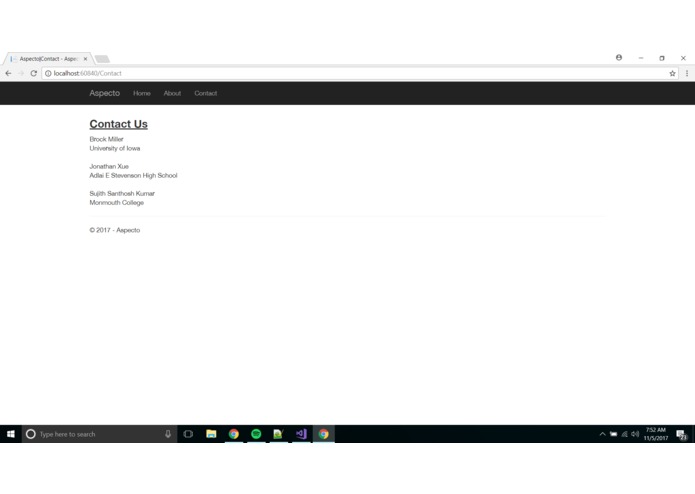The width and height of the screenshot is (695, 494).
Task: Click the browser forward arrow
Action: [21, 74]
